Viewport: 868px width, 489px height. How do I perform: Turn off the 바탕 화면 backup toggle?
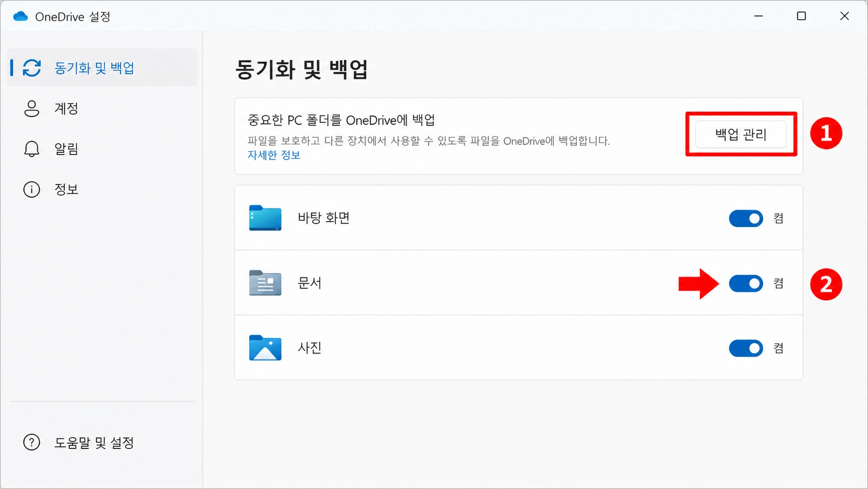click(746, 218)
